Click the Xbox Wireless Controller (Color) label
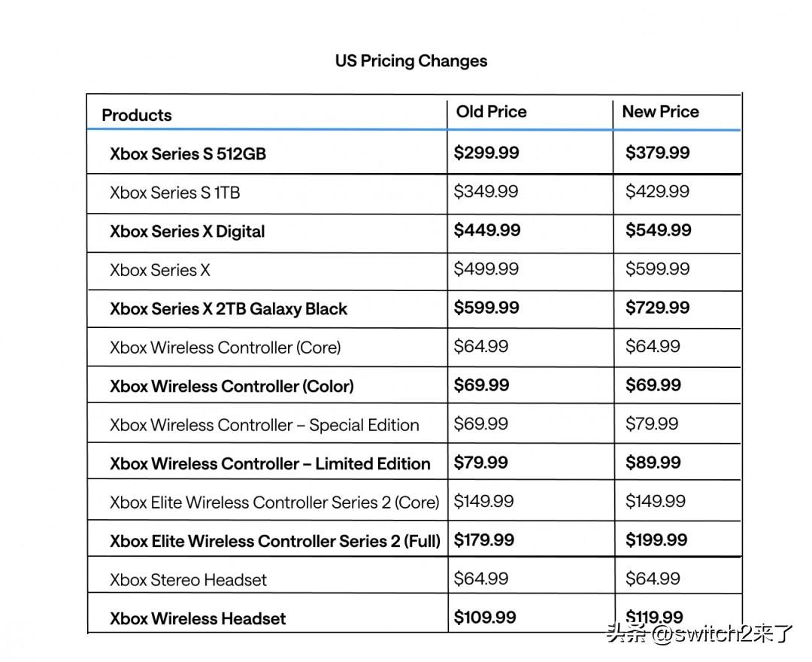 point(232,387)
